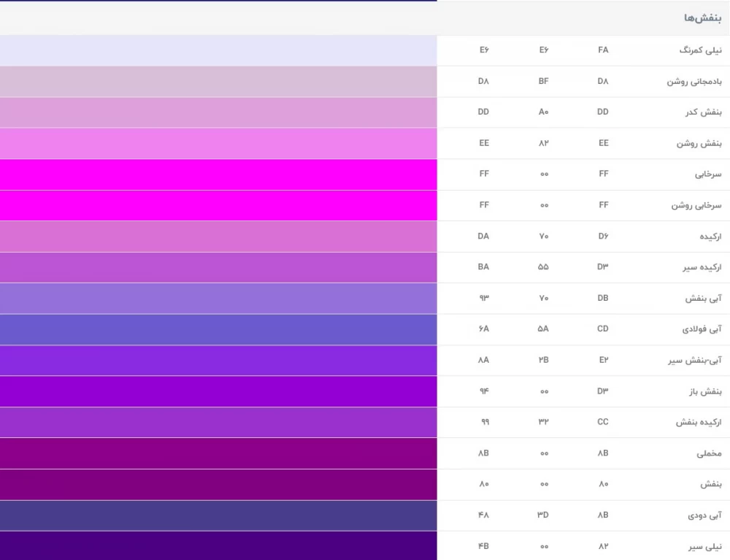
Task: Select value ۴۸ in آبی دودی row
Action: coord(484,515)
